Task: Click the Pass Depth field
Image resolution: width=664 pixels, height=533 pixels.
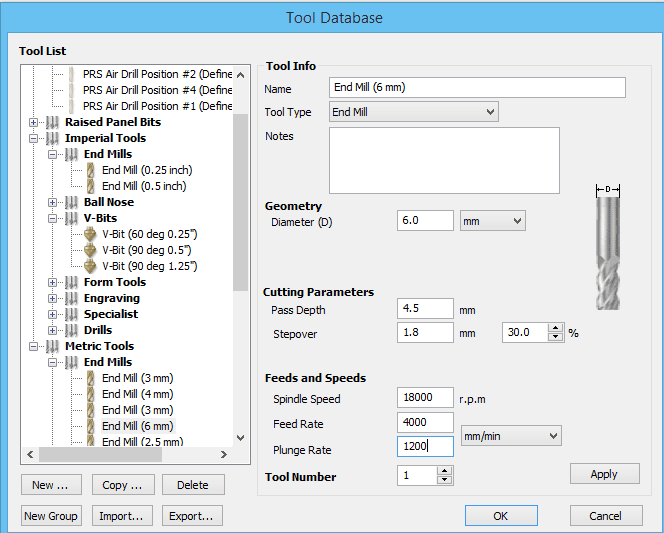Action: click(x=425, y=308)
